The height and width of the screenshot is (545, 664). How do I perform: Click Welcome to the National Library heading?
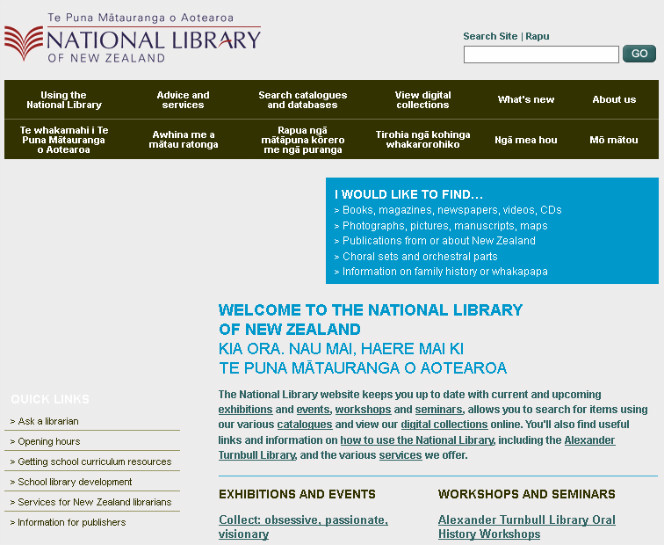coord(371,320)
